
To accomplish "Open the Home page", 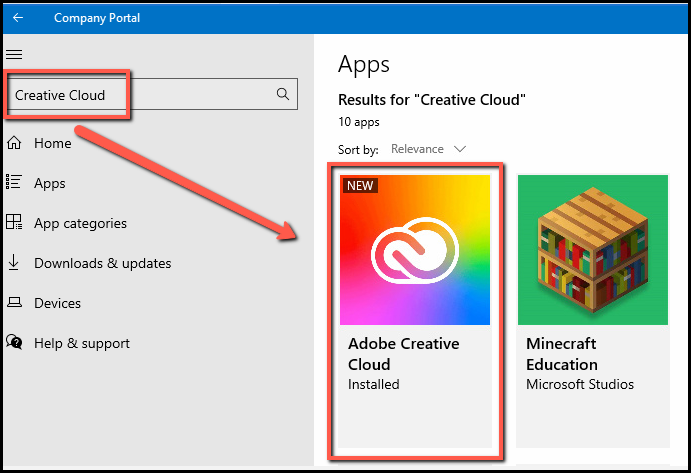I will tap(52, 143).
